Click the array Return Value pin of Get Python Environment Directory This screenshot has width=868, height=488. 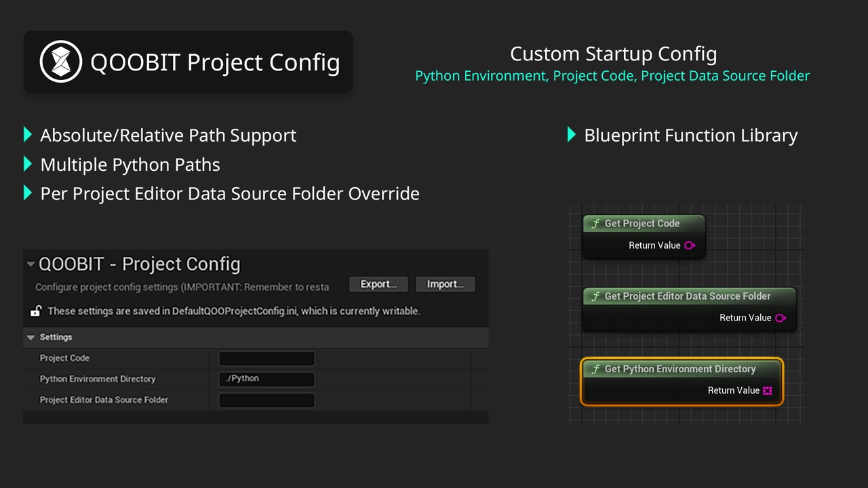[768, 391]
